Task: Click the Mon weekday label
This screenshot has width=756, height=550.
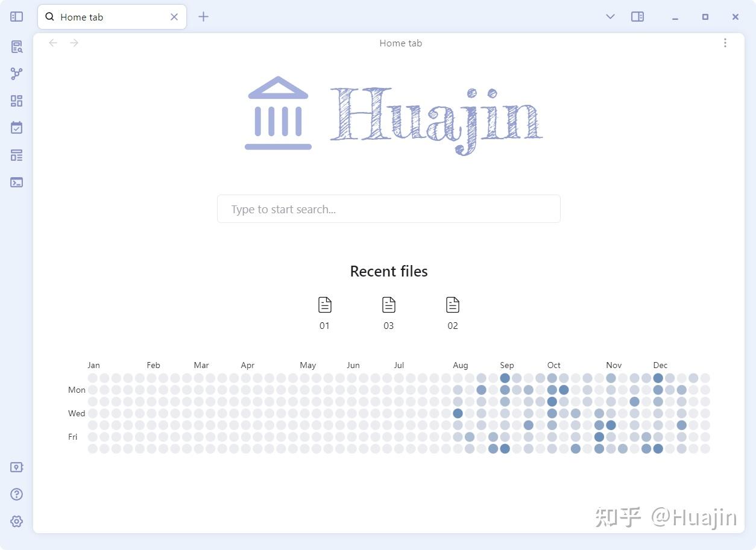Action: pyautogui.click(x=77, y=390)
